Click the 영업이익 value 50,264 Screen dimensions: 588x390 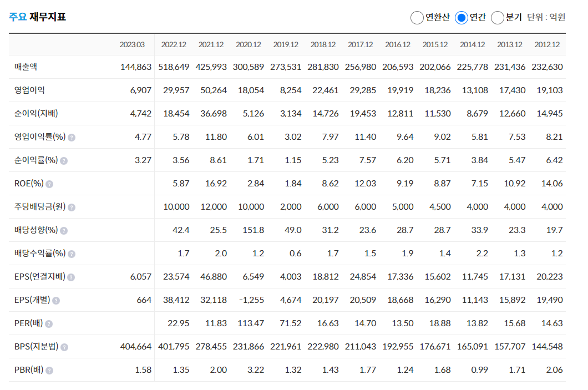pyautogui.click(x=214, y=90)
